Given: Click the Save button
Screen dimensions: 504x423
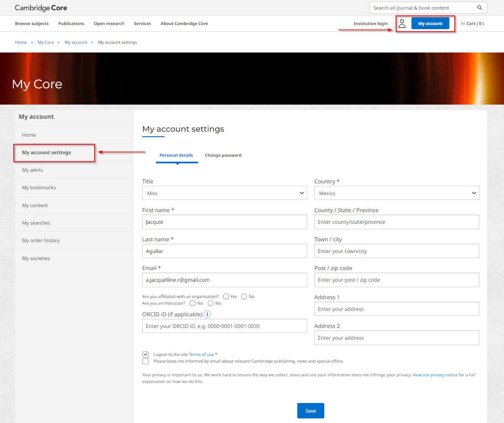Looking at the screenshot, I should pos(310,410).
